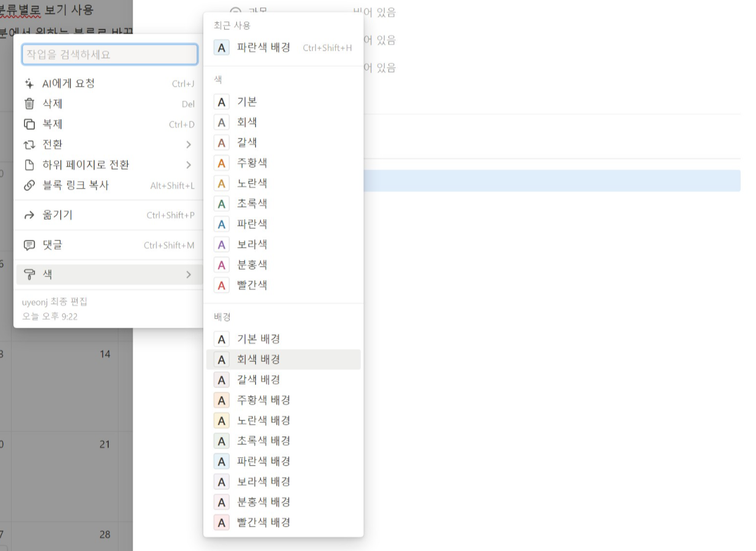Click the AI sparkle icon
The image size is (756, 551).
click(29, 84)
